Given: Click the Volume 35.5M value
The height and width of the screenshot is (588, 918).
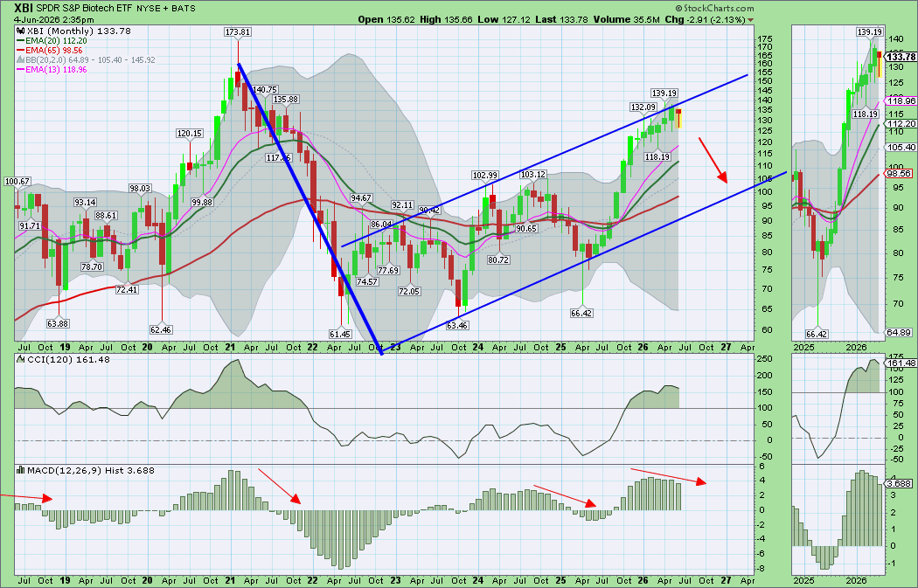Looking at the screenshot, I should point(626,19).
